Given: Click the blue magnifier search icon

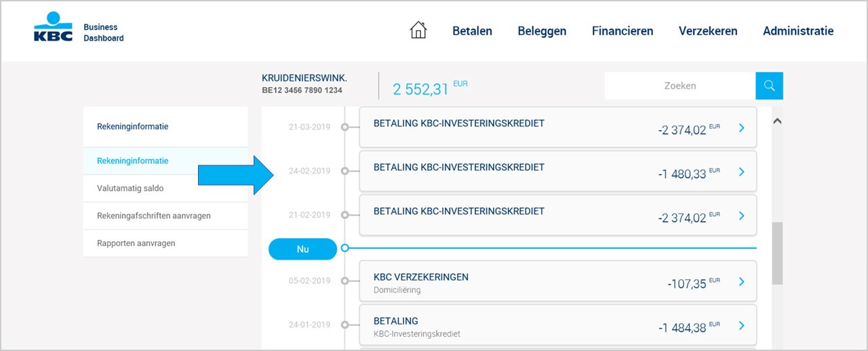Looking at the screenshot, I should coord(769,86).
